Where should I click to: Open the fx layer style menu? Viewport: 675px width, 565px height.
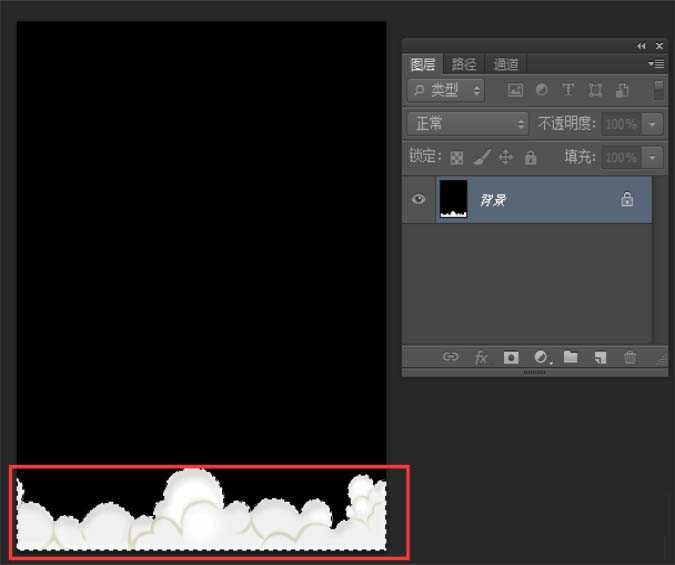[481, 358]
